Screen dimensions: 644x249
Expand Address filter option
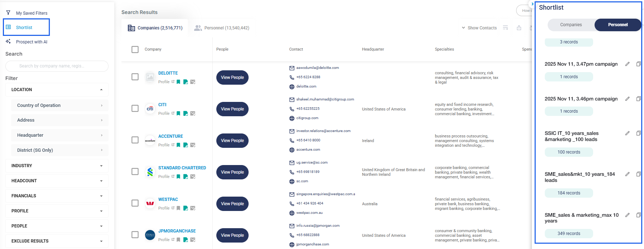(x=59, y=120)
